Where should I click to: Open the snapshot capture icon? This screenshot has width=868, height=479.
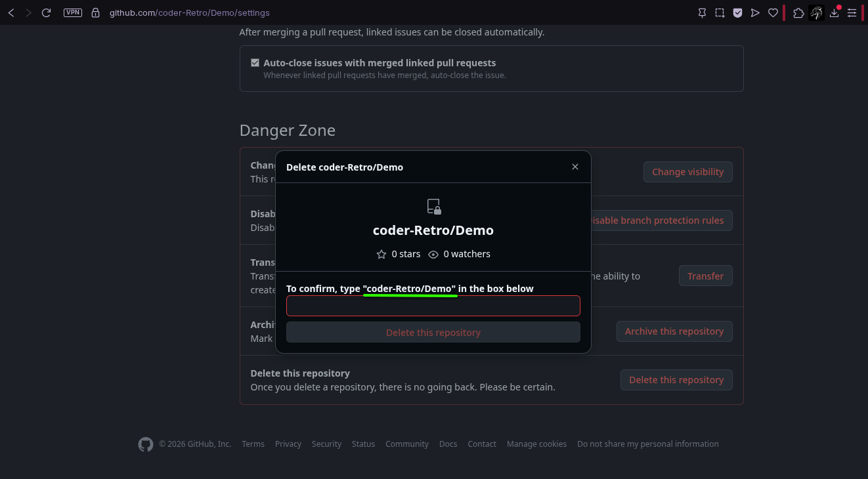[x=720, y=12]
